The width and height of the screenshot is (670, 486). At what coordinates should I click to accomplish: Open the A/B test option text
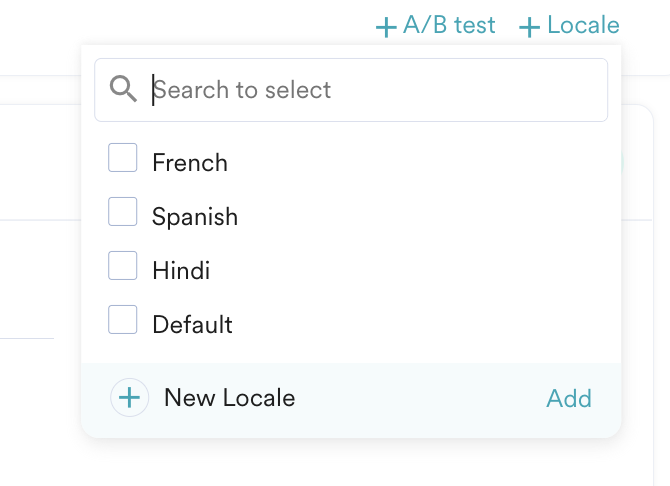449,25
